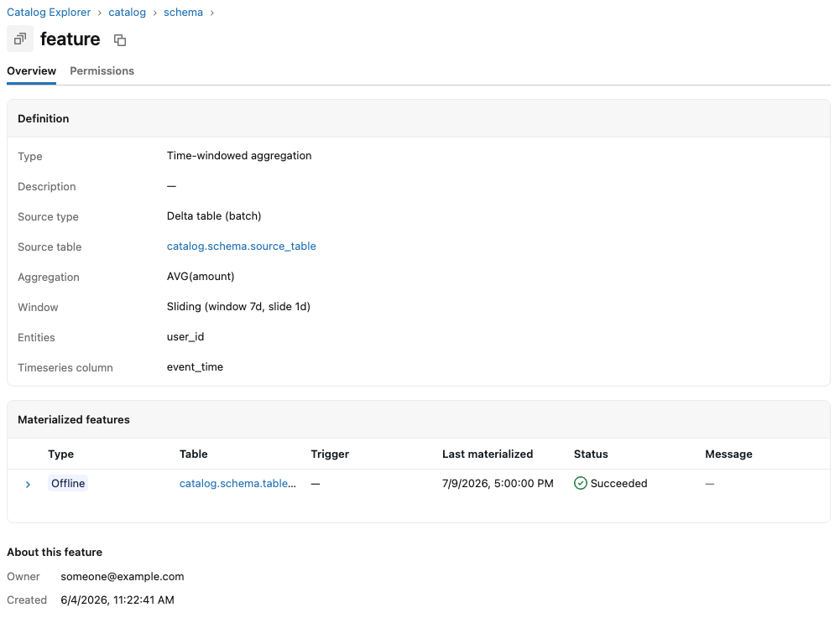Select the Definition section header

pos(44,119)
